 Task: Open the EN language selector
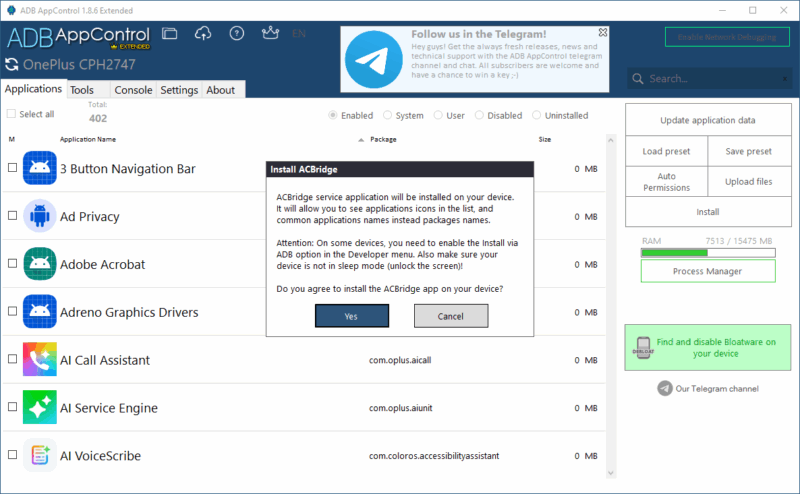299,33
